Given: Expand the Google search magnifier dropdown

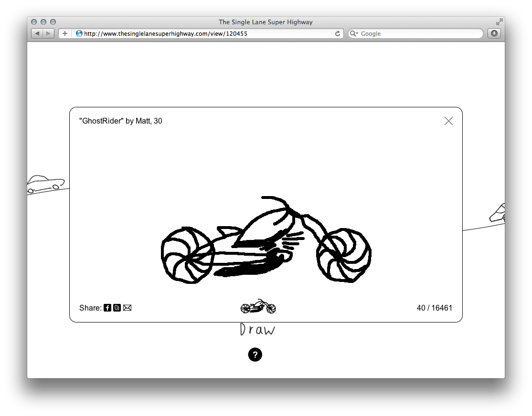Looking at the screenshot, I should [x=354, y=34].
